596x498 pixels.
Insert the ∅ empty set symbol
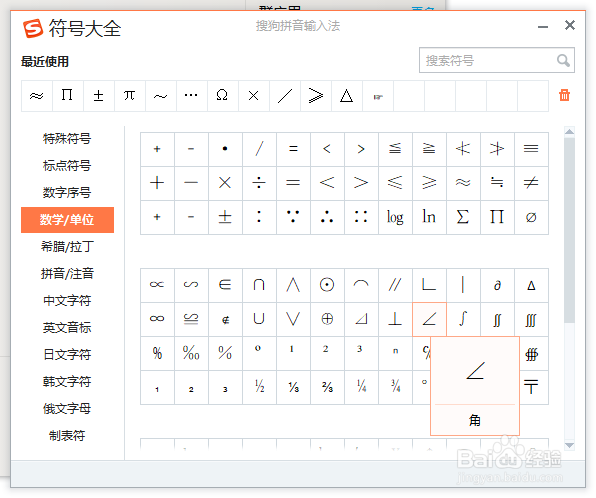[x=531, y=217]
